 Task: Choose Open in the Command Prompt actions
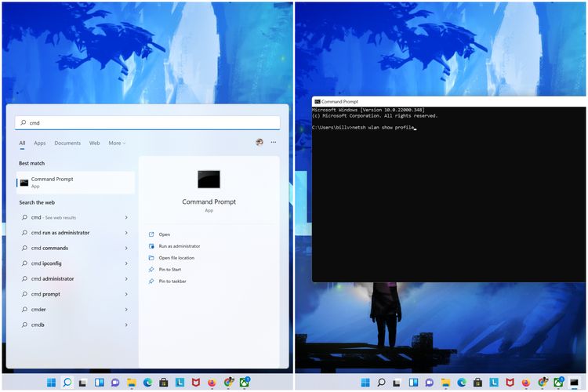point(165,234)
